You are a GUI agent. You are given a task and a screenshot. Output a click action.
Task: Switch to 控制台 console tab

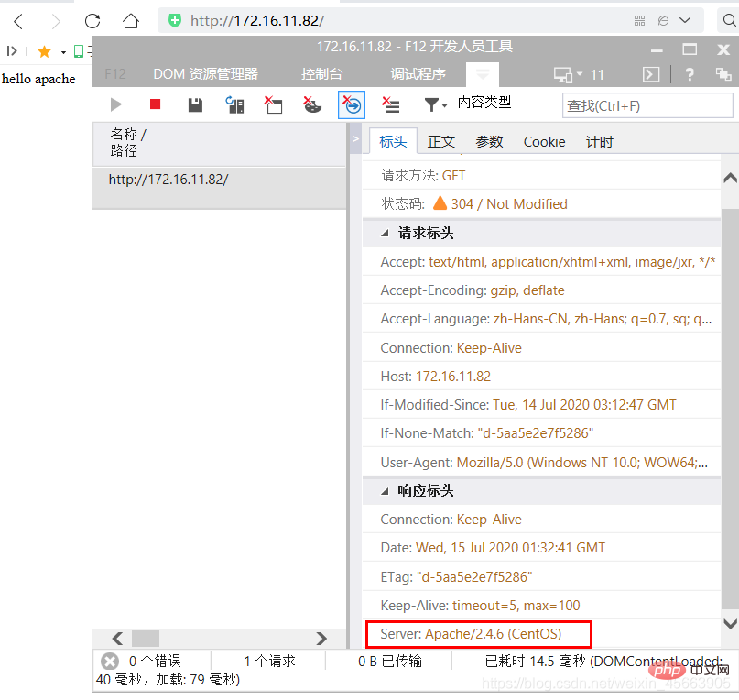click(322, 74)
